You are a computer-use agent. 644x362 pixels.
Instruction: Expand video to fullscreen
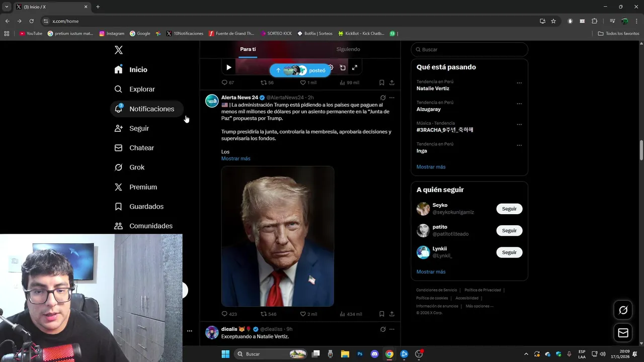coord(355,67)
